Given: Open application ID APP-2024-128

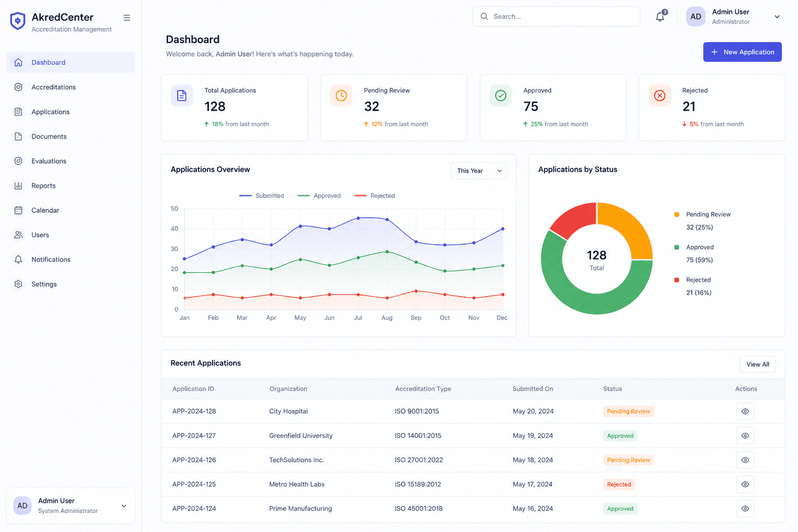Looking at the screenshot, I should pyautogui.click(x=194, y=411).
